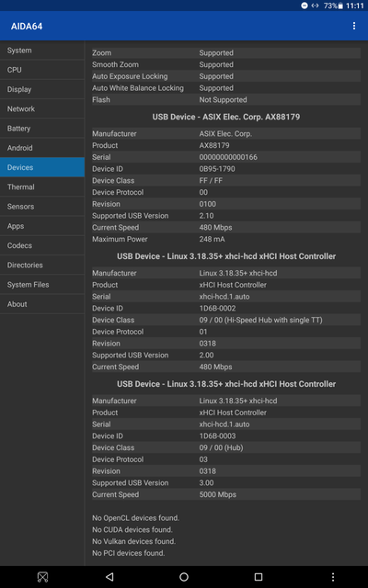Open the navigation bar three-dot menu
The height and width of the screenshot is (588, 368).
(x=333, y=577)
